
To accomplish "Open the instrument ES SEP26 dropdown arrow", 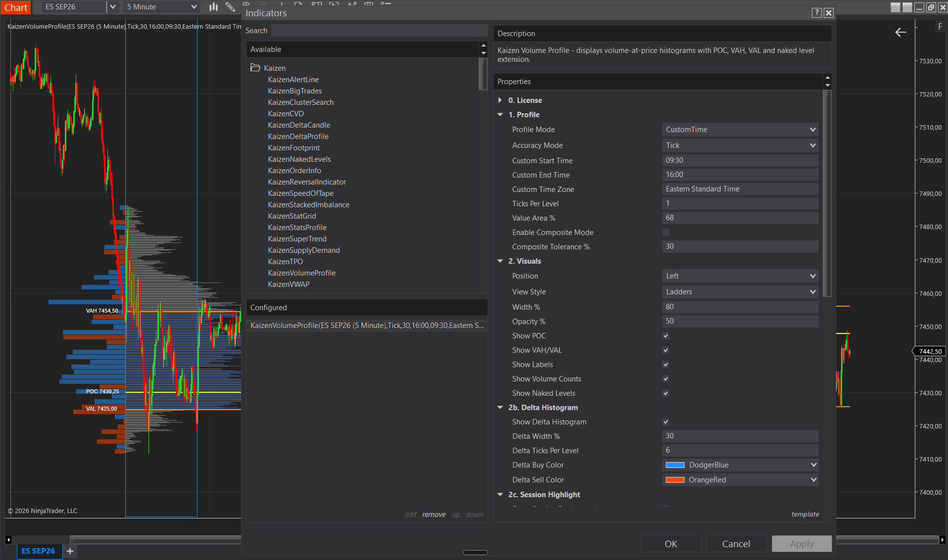I will (113, 7).
